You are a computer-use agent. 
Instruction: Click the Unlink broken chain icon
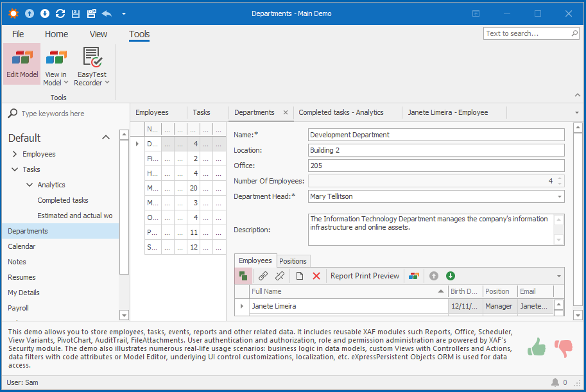[x=280, y=276]
